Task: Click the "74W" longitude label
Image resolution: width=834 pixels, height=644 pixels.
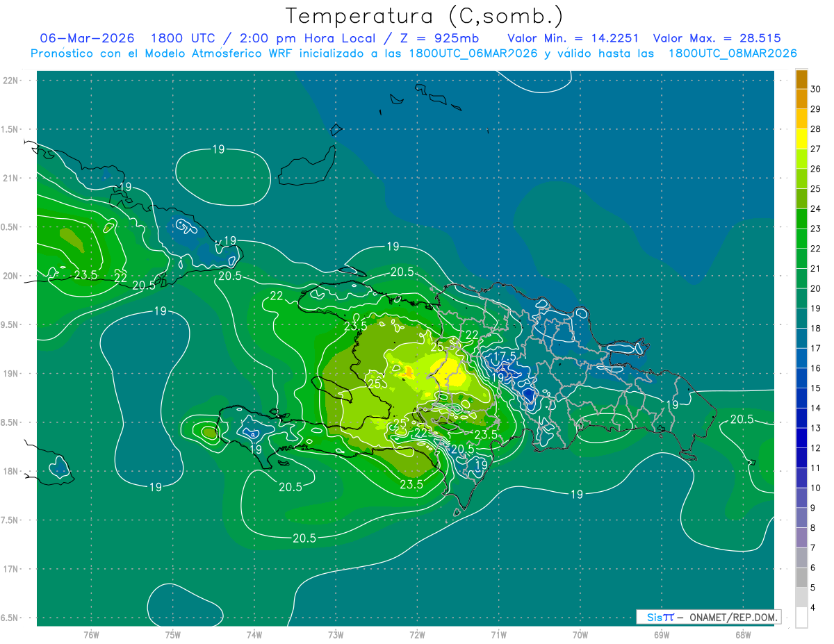Action: pos(254,635)
